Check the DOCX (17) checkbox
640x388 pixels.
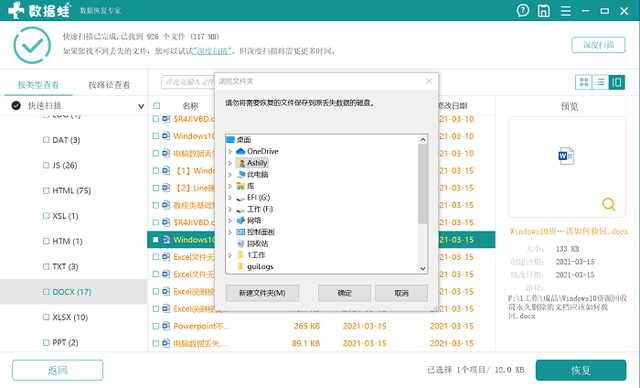coord(46,292)
